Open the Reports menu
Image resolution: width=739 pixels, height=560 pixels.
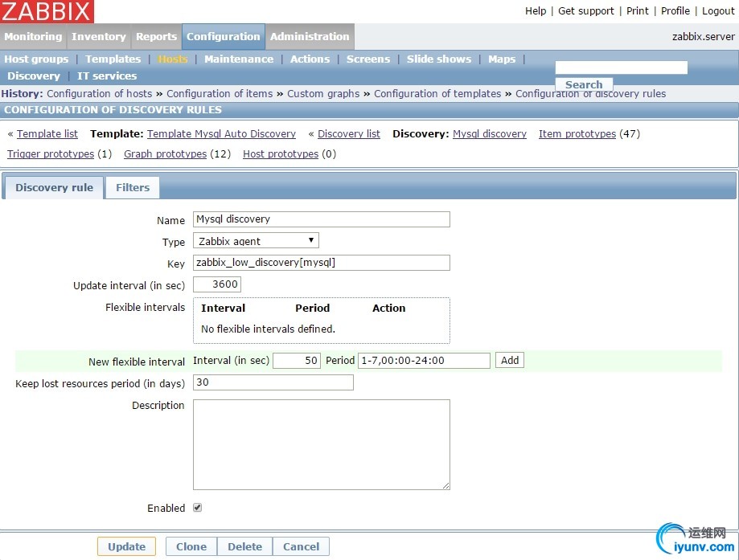[x=157, y=37]
